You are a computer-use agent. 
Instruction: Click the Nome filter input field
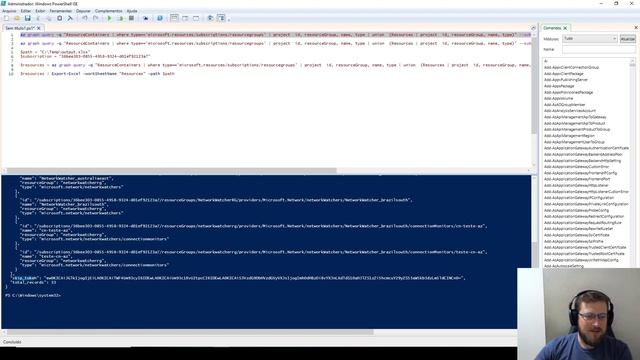coord(599,49)
